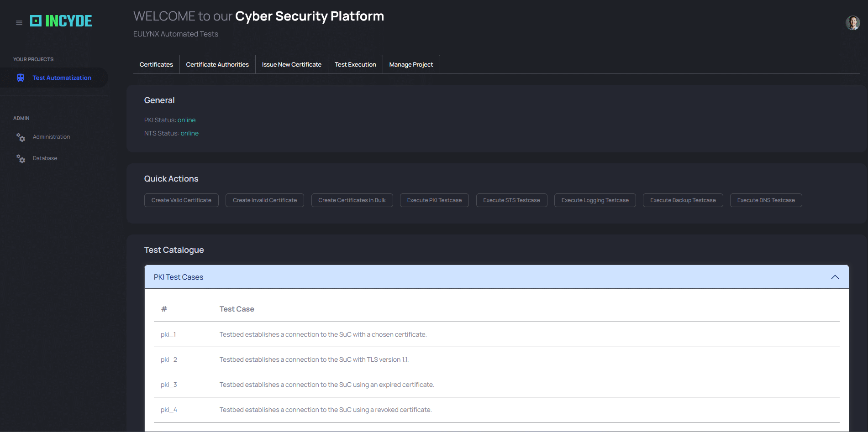
Task: Click the gears icon next to Administration
Action: (21, 137)
